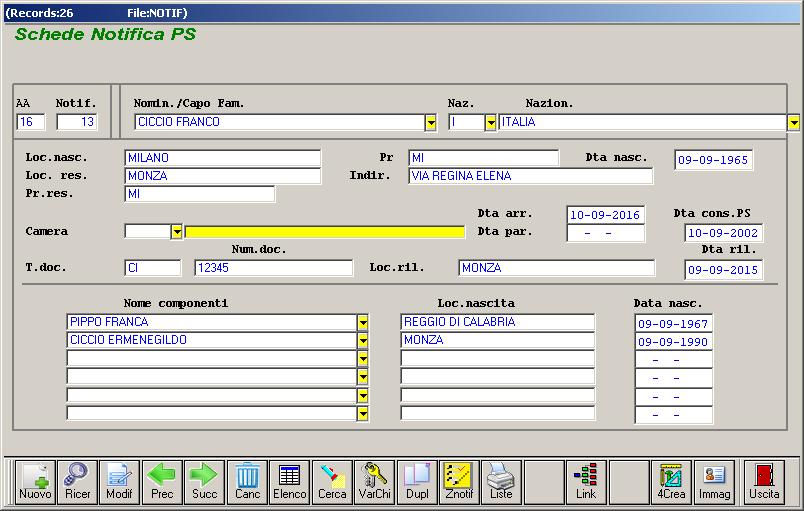The height and width of the screenshot is (511, 804).
Task: Click the Immag image toolbar button
Action: click(714, 481)
